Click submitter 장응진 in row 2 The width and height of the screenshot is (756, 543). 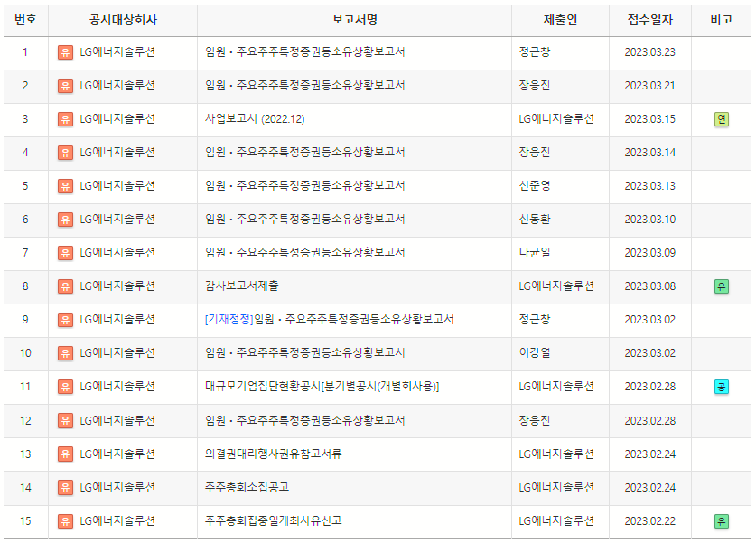coord(534,85)
